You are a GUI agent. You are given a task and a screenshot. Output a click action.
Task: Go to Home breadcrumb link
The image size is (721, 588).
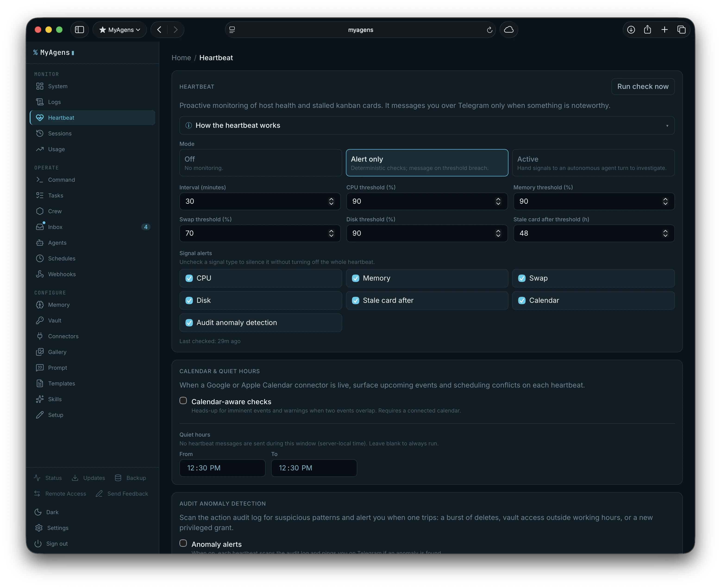point(181,58)
